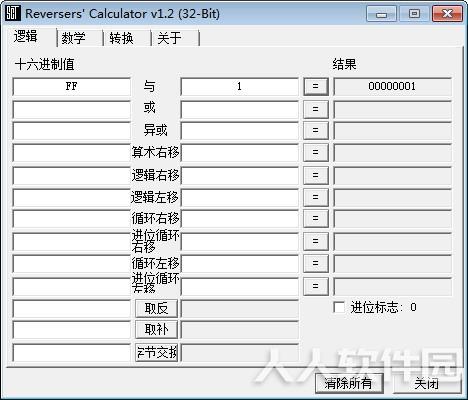Click equals button next to 算术右移
468x400 pixels.
(315, 152)
